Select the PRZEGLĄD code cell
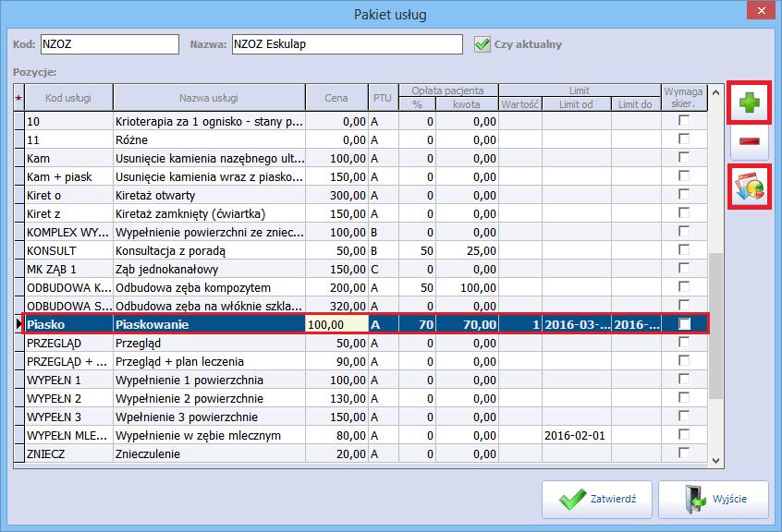782x532 pixels. click(68, 344)
